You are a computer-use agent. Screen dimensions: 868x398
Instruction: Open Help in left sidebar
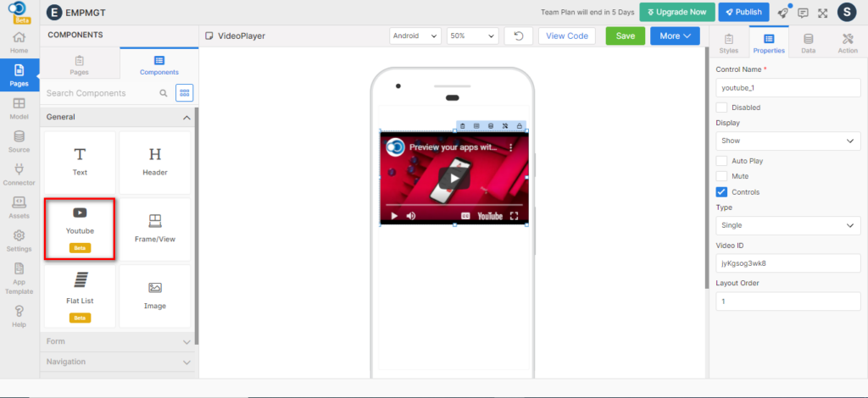pos(19,317)
